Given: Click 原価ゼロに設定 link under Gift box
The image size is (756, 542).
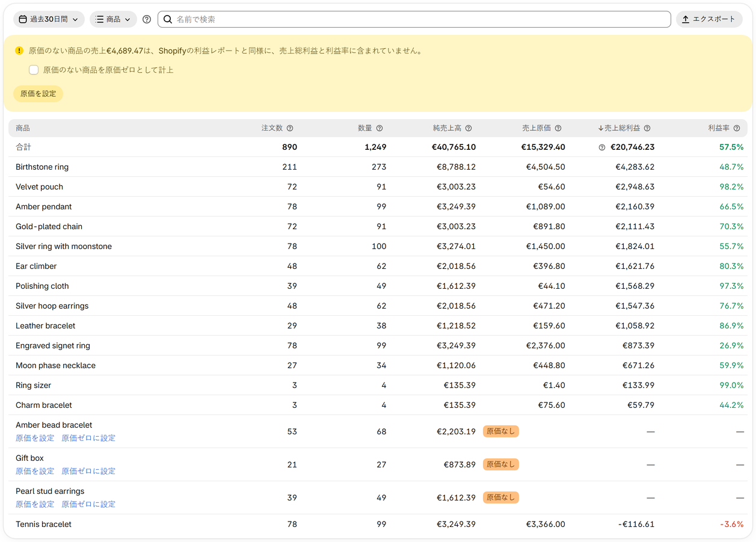Looking at the screenshot, I should (88, 471).
